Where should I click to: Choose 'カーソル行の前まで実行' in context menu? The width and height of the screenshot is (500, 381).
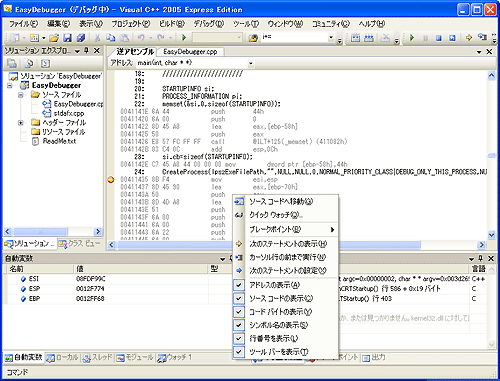[x=286, y=257]
